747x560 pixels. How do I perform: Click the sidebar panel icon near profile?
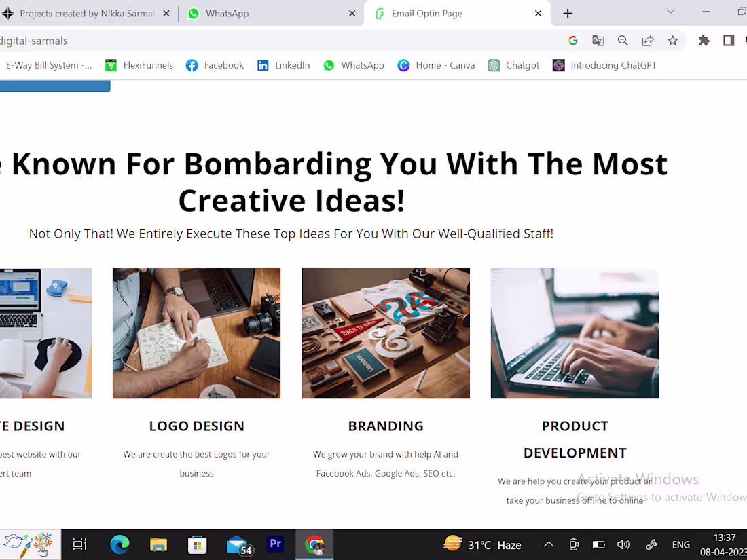[x=729, y=41]
